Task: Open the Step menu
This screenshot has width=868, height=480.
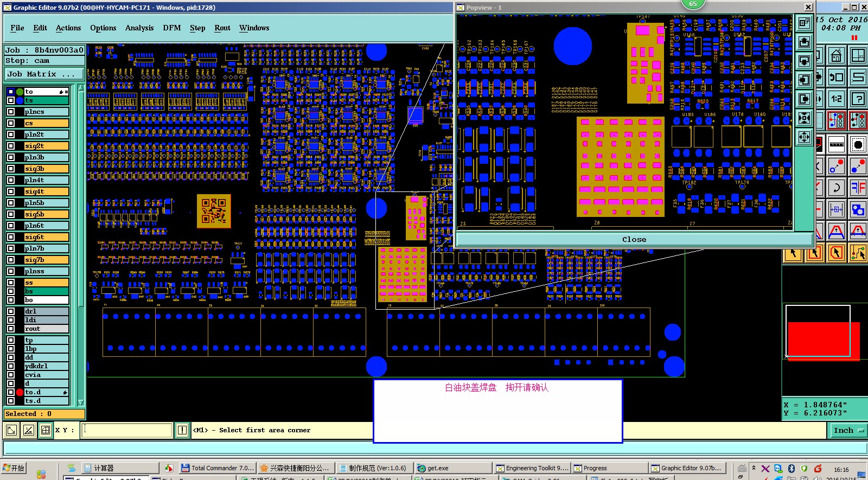Action: click(197, 28)
